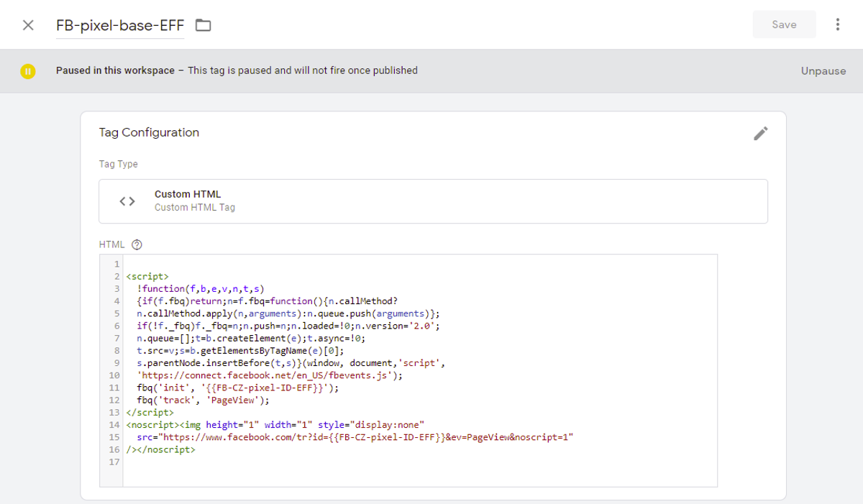Click the pencil edit icon in Tag Configuration
863x504 pixels.
click(x=761, y=133)
